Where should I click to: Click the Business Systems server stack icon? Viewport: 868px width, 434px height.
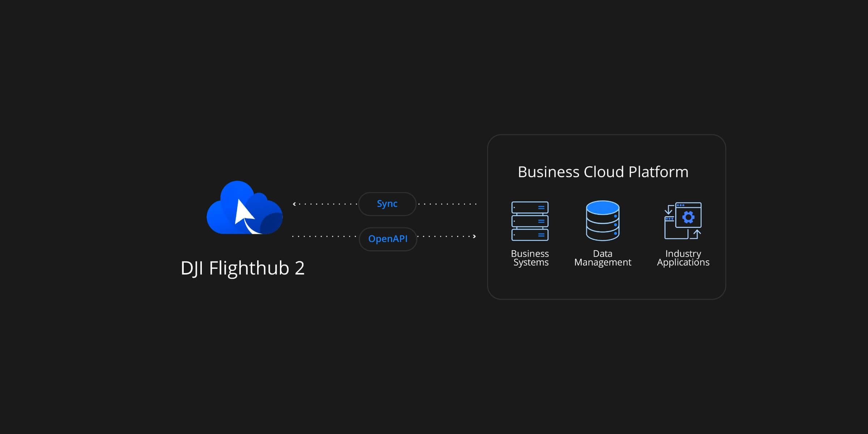pos(530,221)
